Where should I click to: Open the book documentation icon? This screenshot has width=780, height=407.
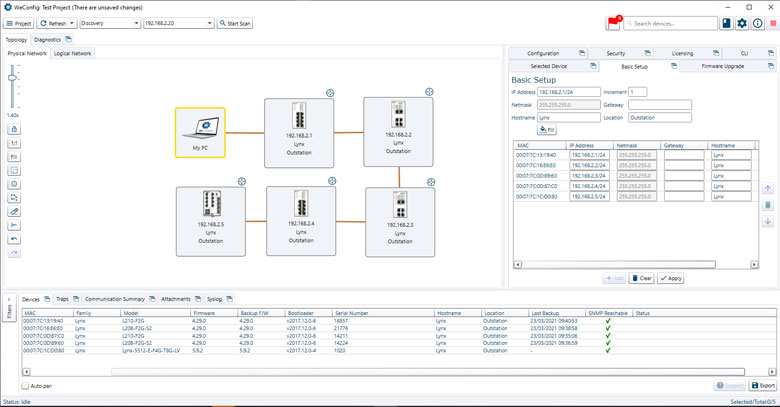(727, 23)
